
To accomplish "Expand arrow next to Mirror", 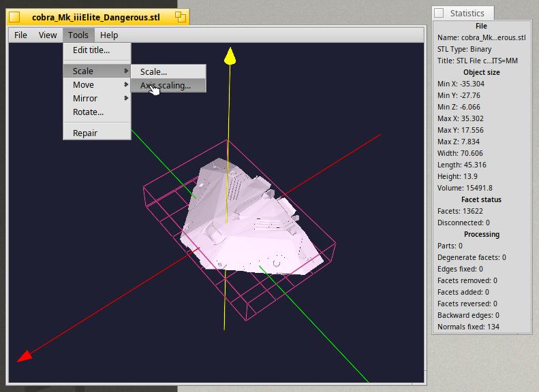I will 126,98.
